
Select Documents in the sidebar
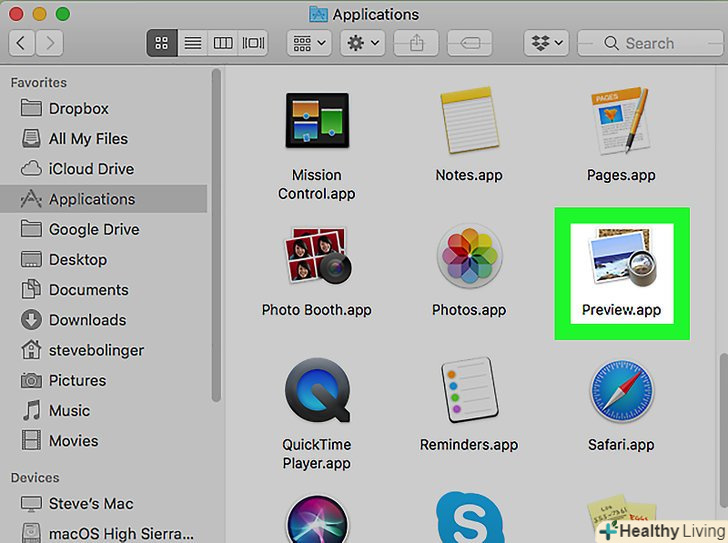tap(104, 290)
